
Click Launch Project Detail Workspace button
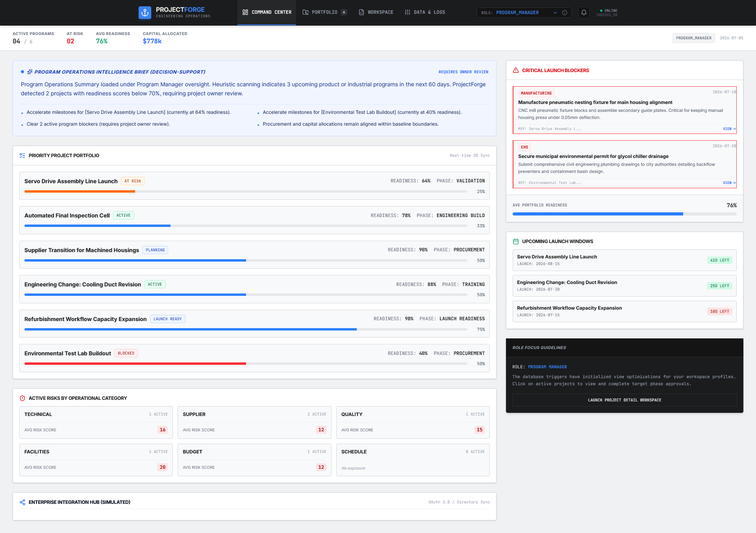pyautogui.click(x=624, y=400)
